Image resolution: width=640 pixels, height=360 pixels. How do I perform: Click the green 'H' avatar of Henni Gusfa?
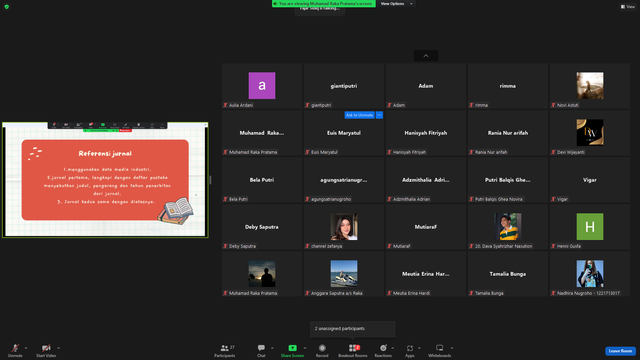pyautogui.click(x=590, y=227)
